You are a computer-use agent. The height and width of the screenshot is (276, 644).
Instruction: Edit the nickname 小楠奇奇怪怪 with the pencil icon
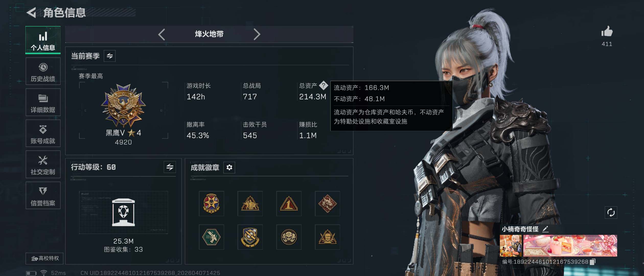point(545,229)
